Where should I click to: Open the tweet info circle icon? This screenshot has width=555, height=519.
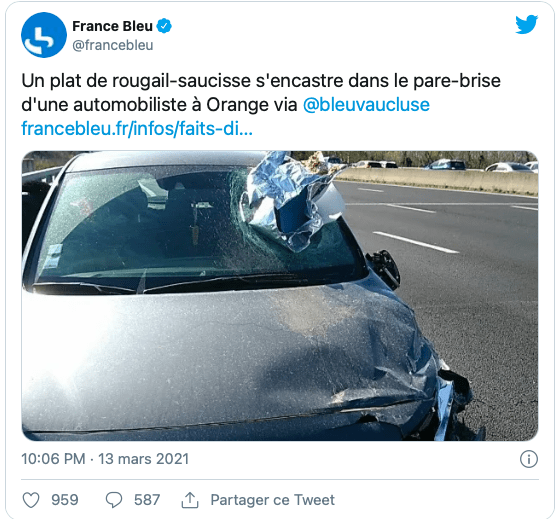tap(529, 459)
